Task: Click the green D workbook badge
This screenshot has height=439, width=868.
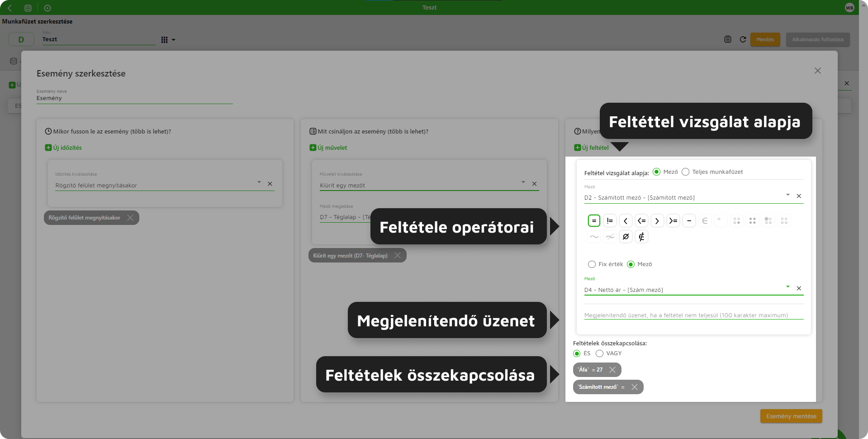Action: (21, 39)
